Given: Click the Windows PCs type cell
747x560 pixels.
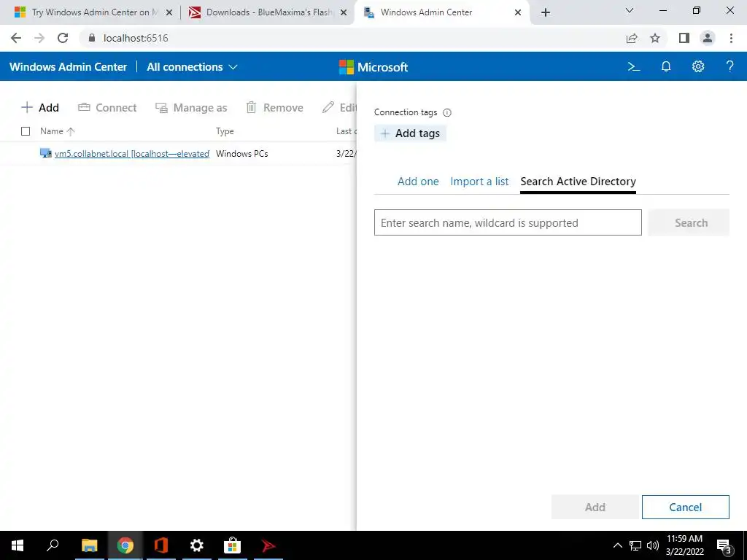Looking at the screenshot, I should coord(242,154).
